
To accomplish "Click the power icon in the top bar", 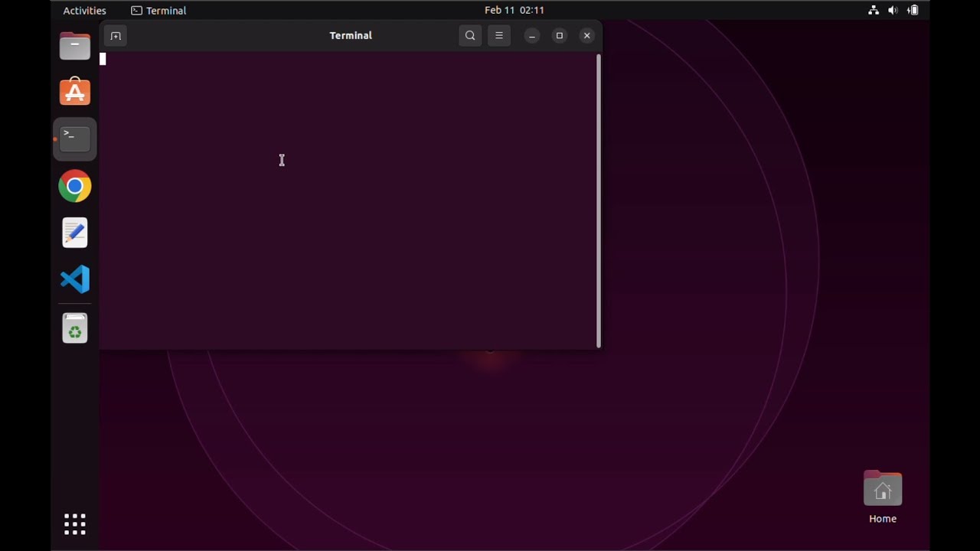I will [x=913, y=11].
